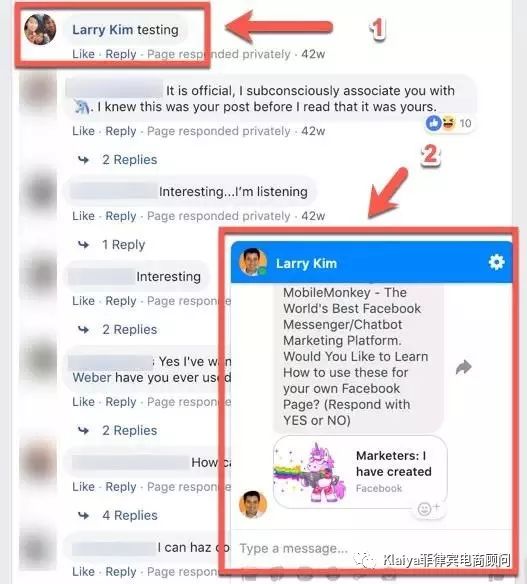Click Larry Kim's avatar in chat header
The image size is (527, 584).
point(253,262)
